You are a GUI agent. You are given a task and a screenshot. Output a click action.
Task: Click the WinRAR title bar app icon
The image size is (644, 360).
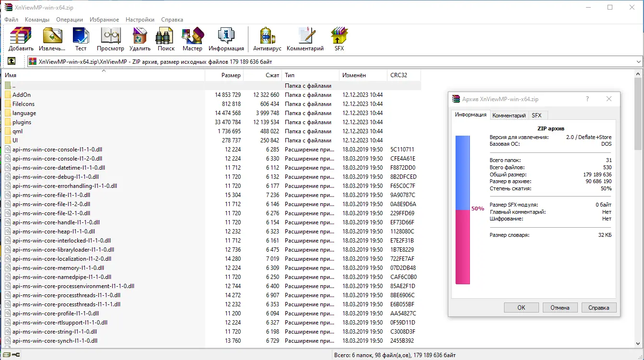pyautogui.click(x=9, y=7)
